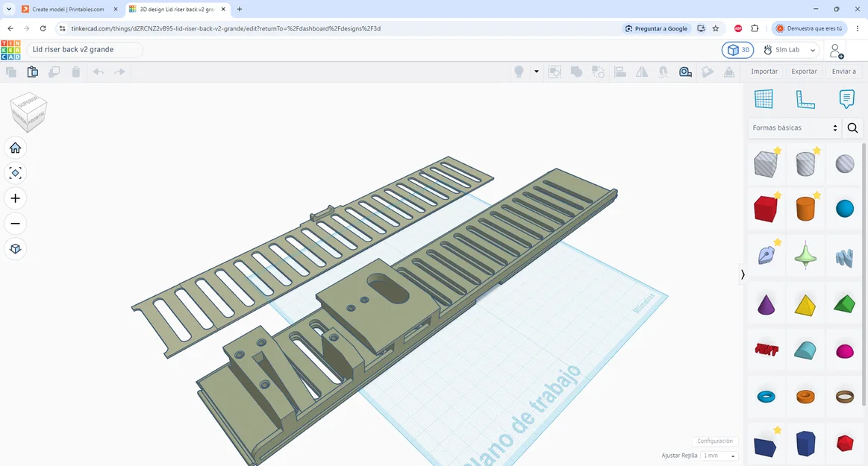The width and height of the screenshot is (868, 466).
Task: Click the Fit all in view icon
Action: (16, 173)
